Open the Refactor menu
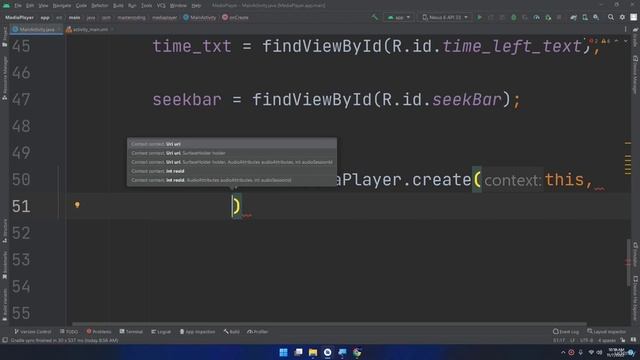 pos(100,6)
